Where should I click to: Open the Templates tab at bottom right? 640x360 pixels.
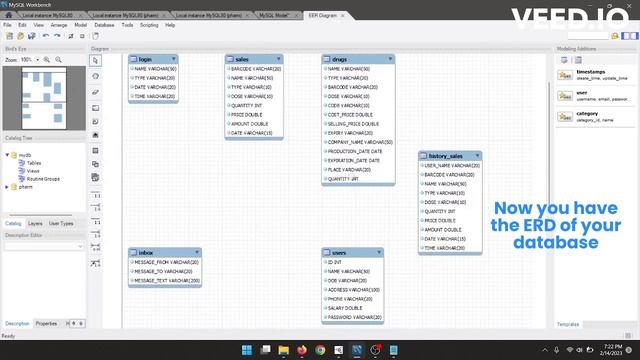pos(568,324)
